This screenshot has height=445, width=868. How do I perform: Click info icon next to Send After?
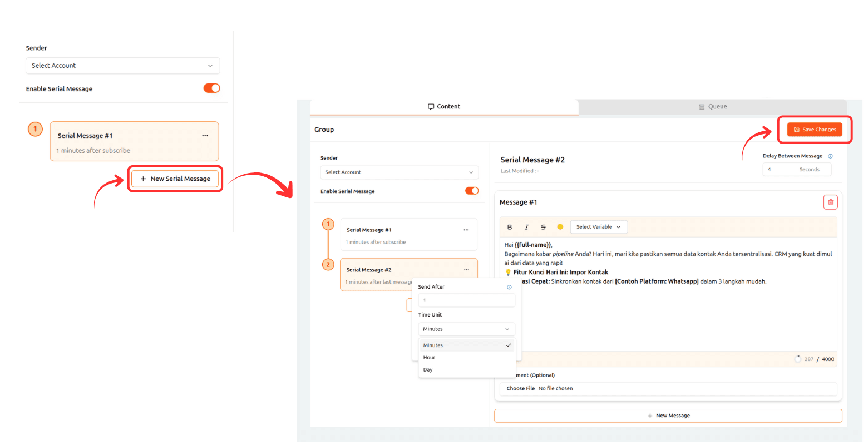click(x=509, y=288)
